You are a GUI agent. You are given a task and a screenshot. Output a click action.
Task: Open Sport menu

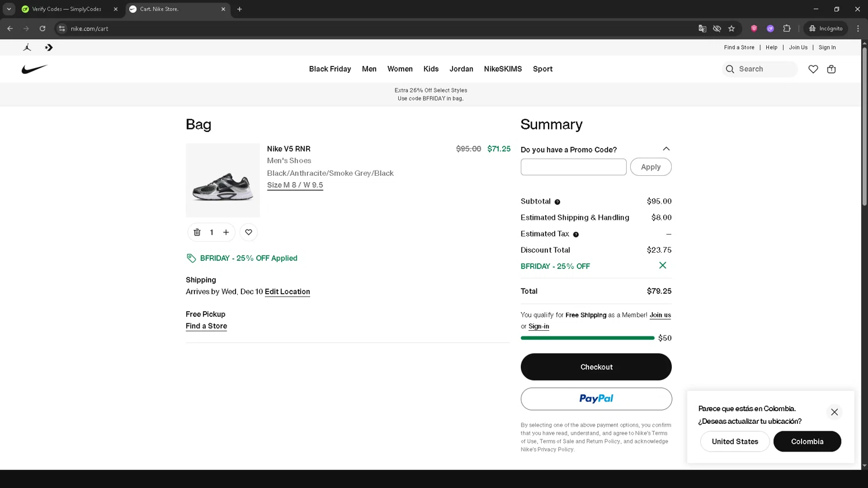tap(543, 69)
